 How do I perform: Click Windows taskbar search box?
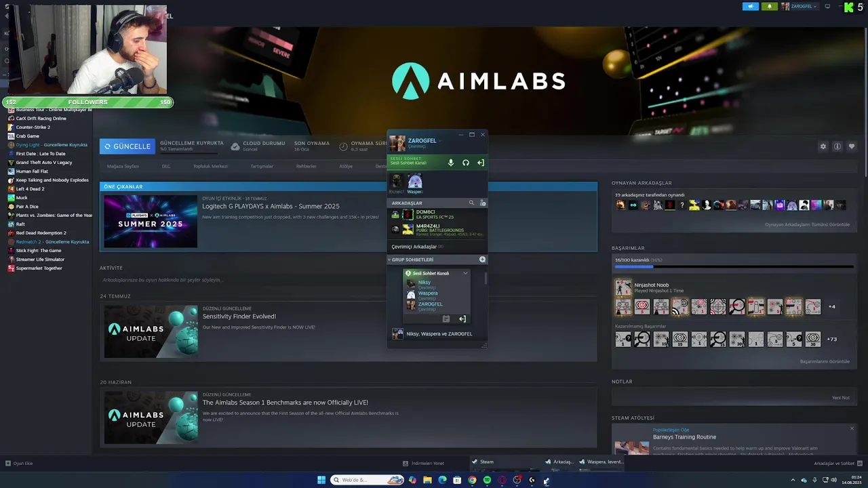pos(367,480)
